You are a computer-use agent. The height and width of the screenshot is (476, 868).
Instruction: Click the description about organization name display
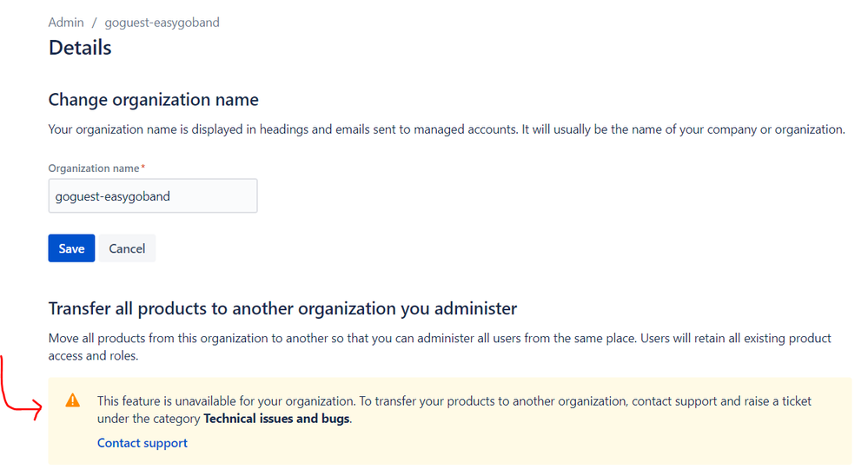tap(447, 129)
